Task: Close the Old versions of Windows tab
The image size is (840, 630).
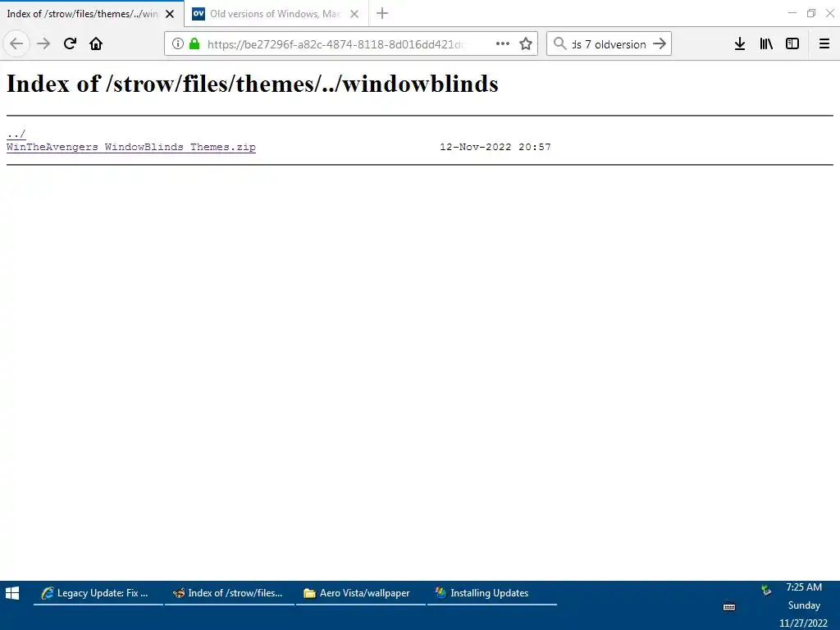Action: tap(354, 14)
